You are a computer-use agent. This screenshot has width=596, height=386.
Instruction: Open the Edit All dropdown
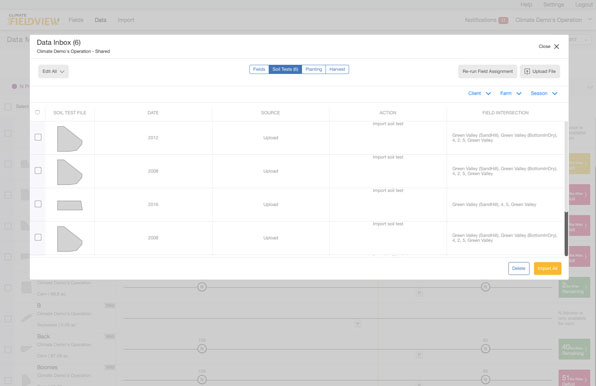[53, 71]
